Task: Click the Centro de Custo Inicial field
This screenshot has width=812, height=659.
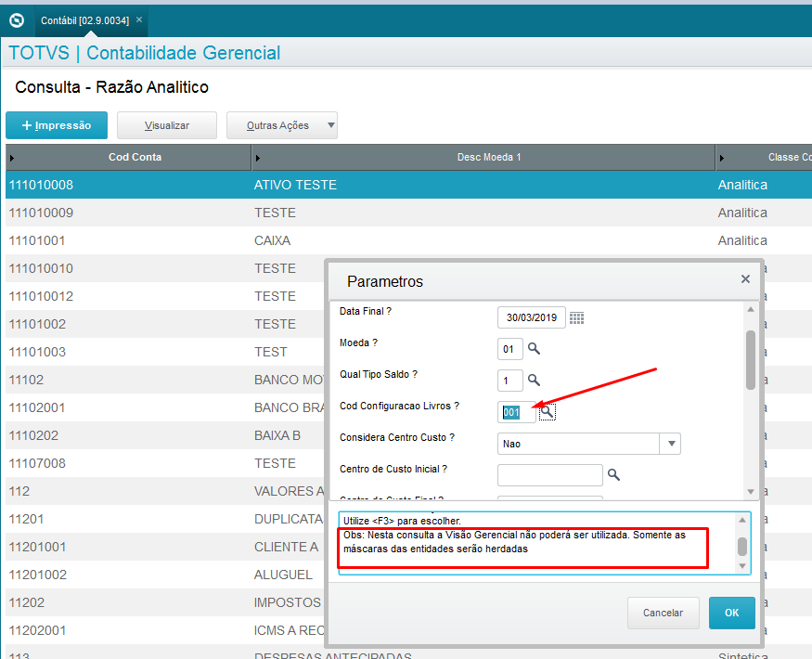Action: (x=550, y=475)
